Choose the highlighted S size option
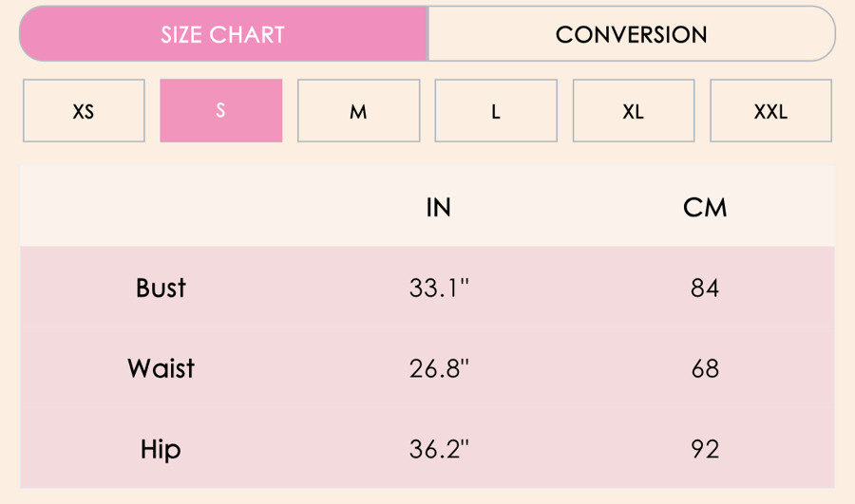Image resolution: width=855 pixels, height=504 pixels. [220, 111]
